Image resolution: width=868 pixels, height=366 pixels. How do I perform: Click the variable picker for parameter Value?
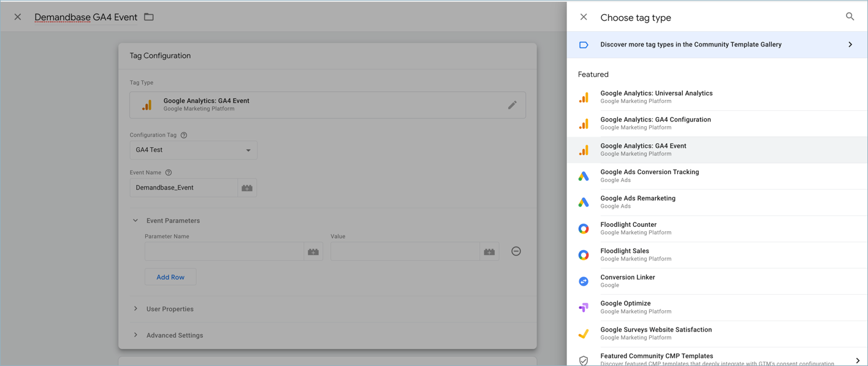click(x=489, y=251)
